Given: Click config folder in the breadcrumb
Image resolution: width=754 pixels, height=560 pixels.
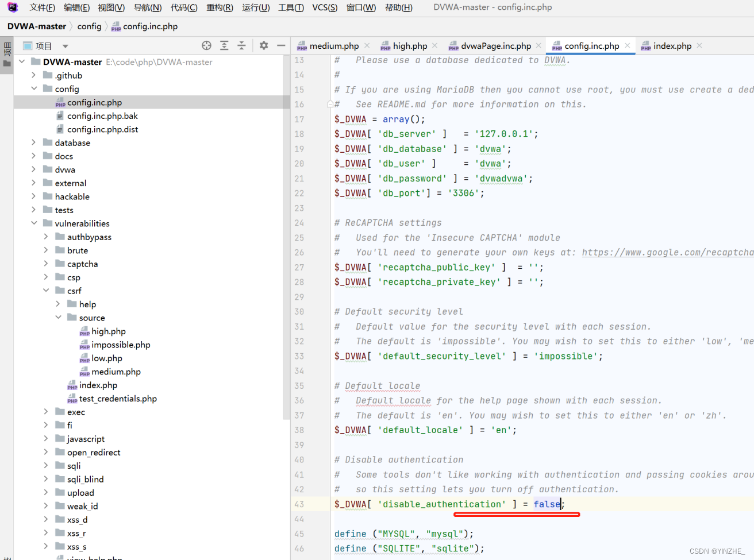Looking at the screenshot, I should 89,26.
